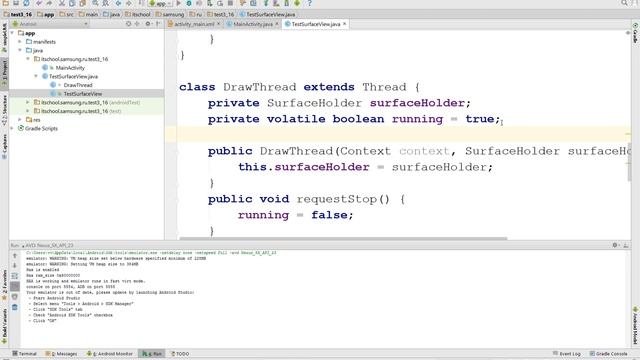This screenshot has width=640, height=360.
Task: Toggle the Android Model tool window
Action: coord(636,326)
